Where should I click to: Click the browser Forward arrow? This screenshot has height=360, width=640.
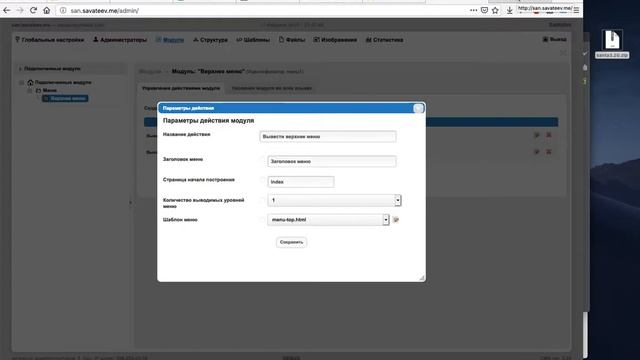[x=20, y=10]
